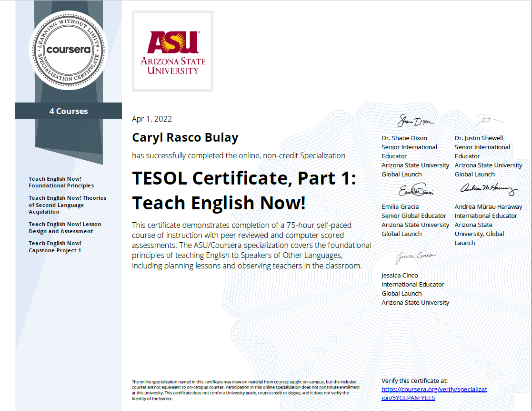Click the Apr 1, 2022 date
532x411 pixels.
click(x=152, y=119)
